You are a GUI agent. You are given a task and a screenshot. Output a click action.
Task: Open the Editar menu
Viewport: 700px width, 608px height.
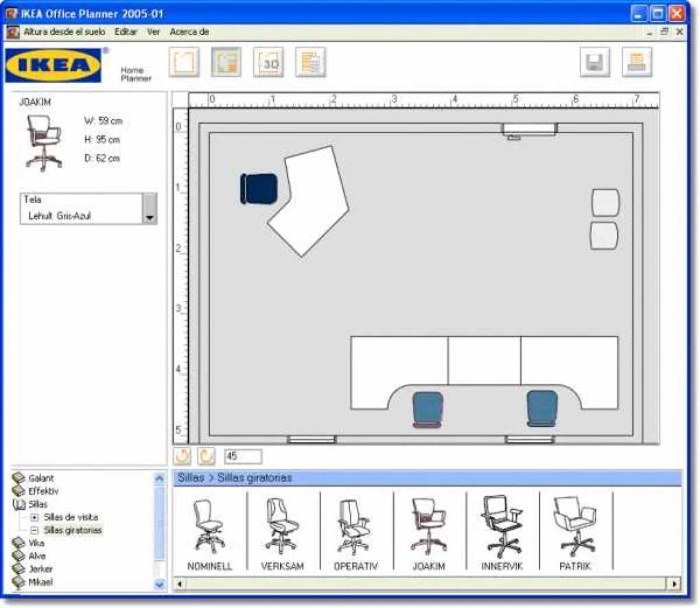pyautogui.click(x=126, y=32)
